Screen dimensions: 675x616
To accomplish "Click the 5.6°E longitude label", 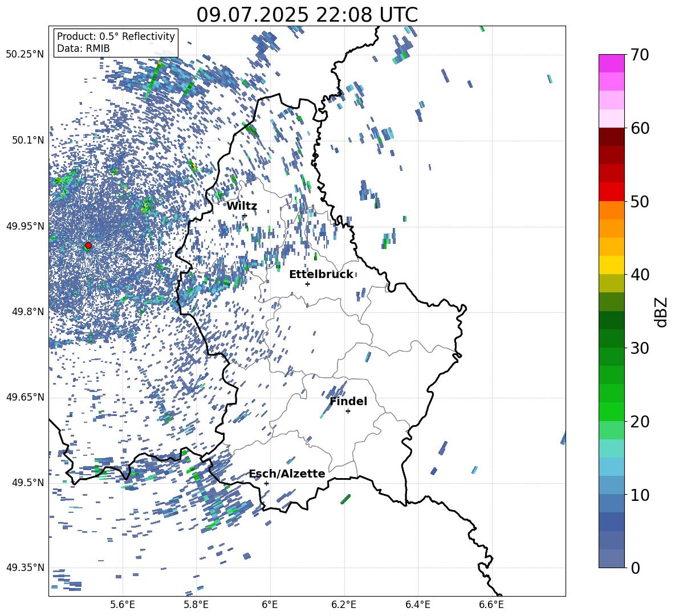I will 122,605.
